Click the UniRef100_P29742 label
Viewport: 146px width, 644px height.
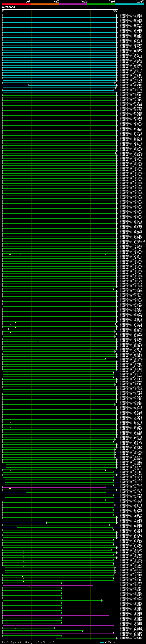click(131, 140)
